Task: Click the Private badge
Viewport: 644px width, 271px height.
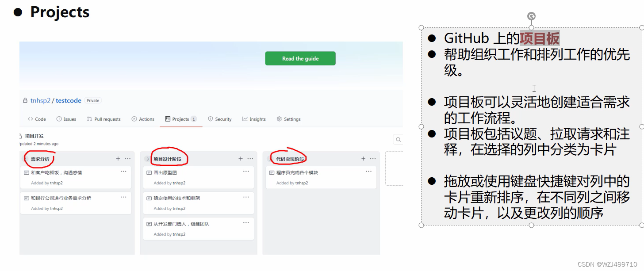Action: click(93, 100)
